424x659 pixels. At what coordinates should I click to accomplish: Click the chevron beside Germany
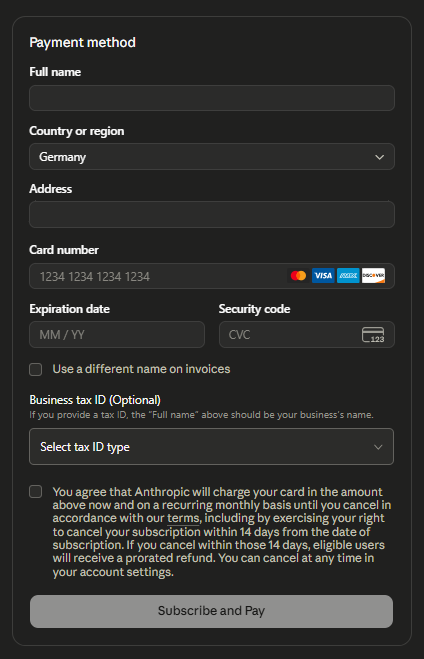[x=379, y=157]
